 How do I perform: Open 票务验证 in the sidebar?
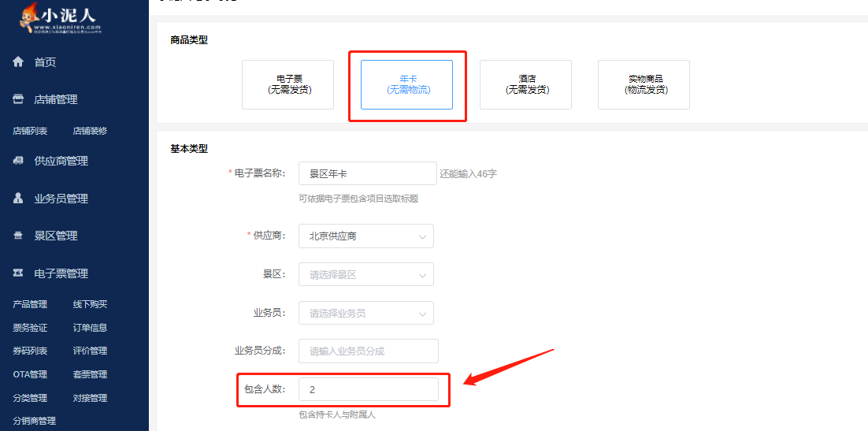[x=30, y=328]
